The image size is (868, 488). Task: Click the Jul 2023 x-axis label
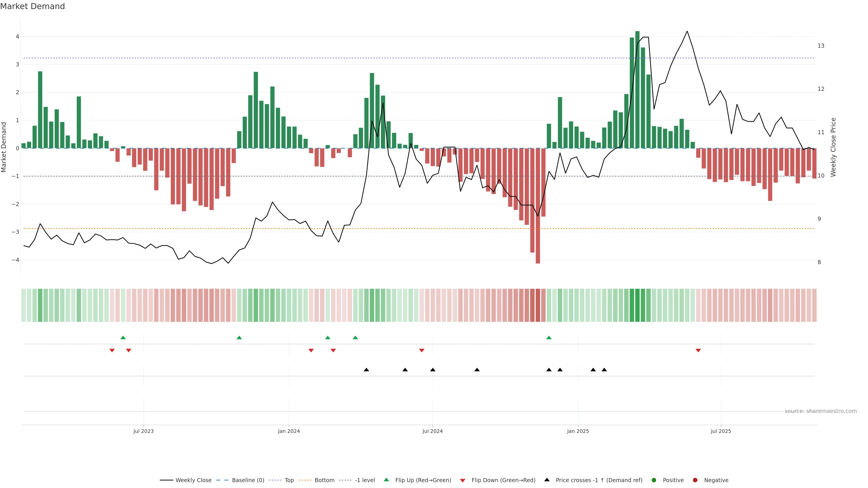coord(143,431)
